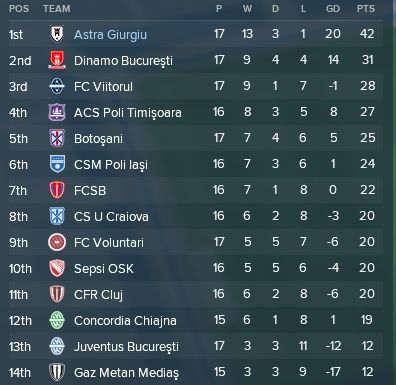Click the CS U Craiova club badge

(x=57, y=216)
